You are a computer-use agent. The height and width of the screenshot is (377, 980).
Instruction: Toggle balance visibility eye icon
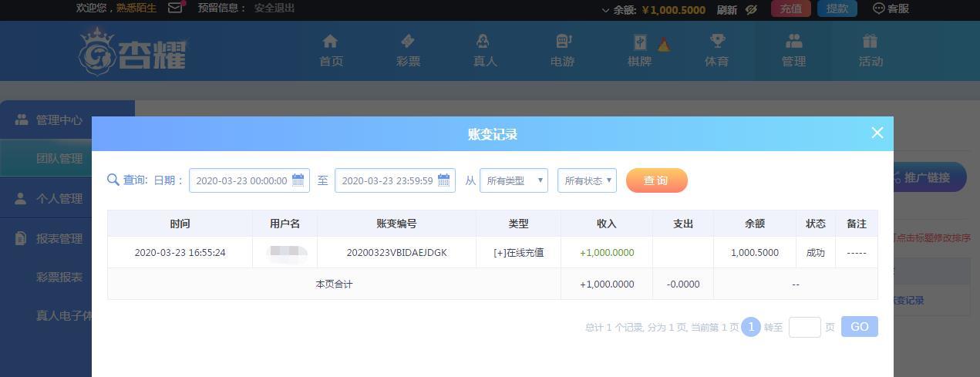[x=751, y=9]
